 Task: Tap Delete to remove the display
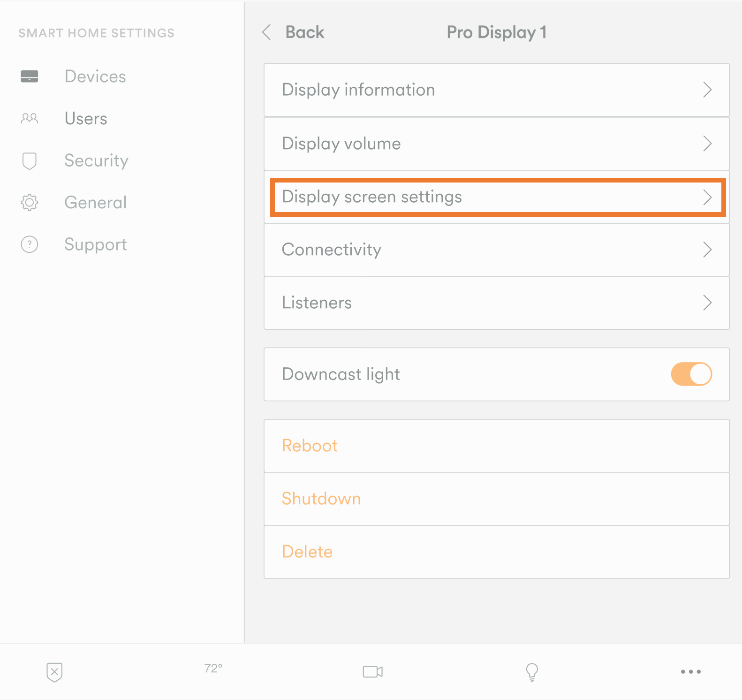(x=307, y=552)
